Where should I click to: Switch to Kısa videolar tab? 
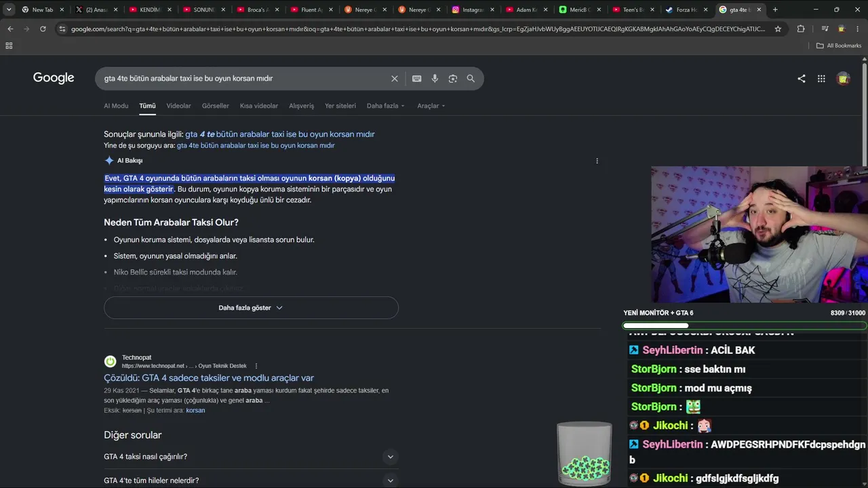pyautogui.click(x=259, y=106)
